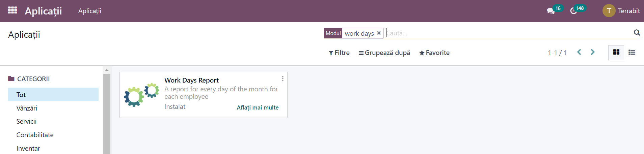Click the Work Days Report gears icon
644x154 pixels.
click(x=141, y=95)
